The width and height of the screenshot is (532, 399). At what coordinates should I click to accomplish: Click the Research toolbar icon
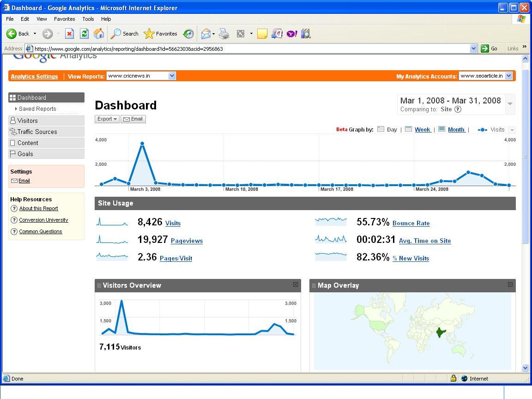click(x=306, y=34)
